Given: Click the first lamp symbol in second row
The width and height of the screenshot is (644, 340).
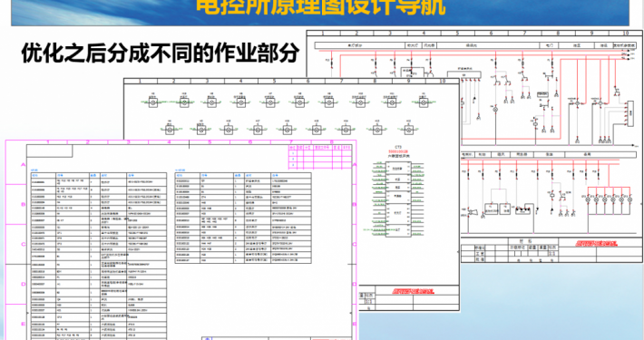Looking at the screenshot, I should point(170,131).
